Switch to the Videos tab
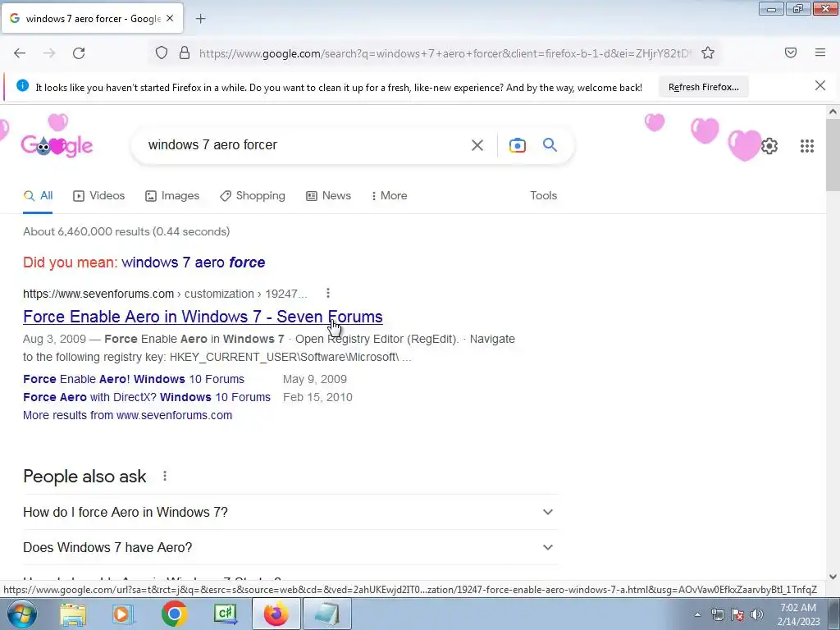The height and width of the screenshot is (630, 840). tap(98, 196)
